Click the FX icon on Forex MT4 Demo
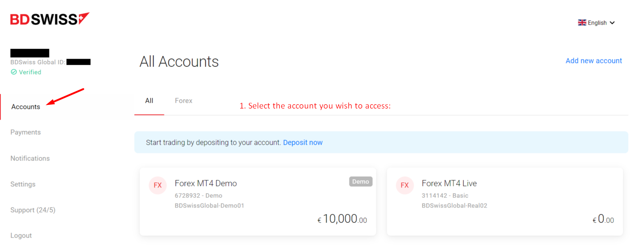Image resolution: width=644 pixels, height=247 pixels. coord(158,185)
